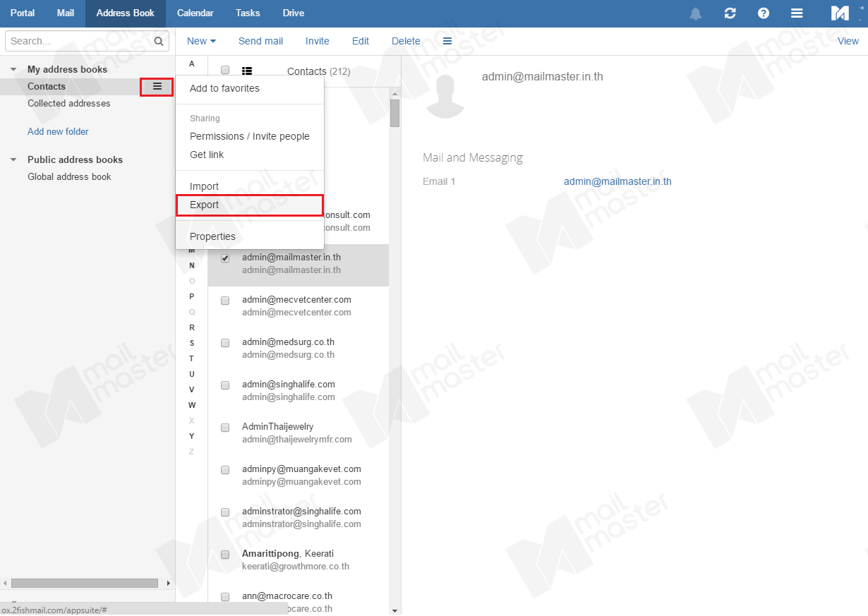Open Contacts folder actions hamburger icon
This screenshot has height=616, width=868.
coord(157,86)
